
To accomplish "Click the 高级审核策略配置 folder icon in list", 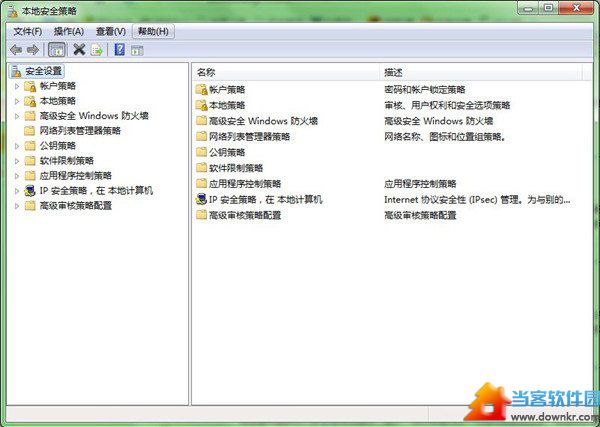I will point(201,215).
